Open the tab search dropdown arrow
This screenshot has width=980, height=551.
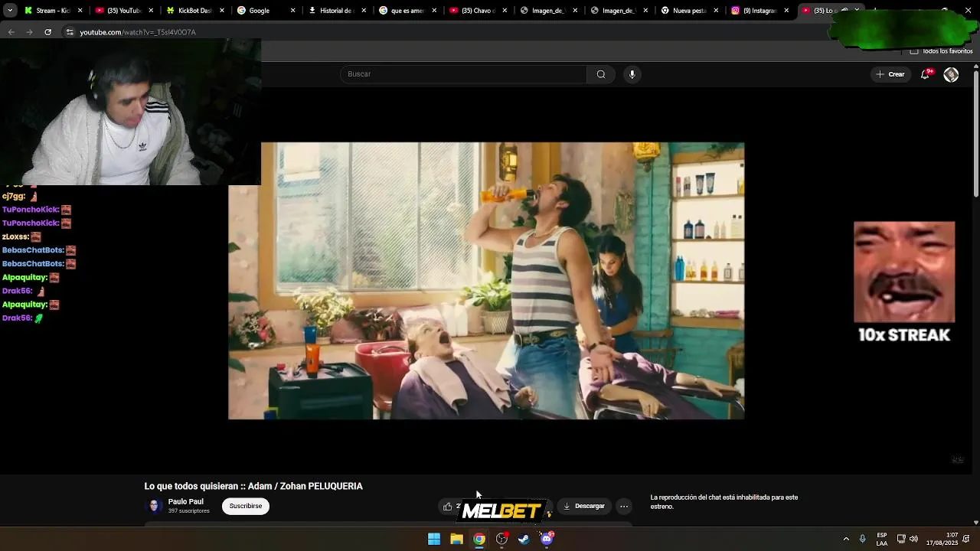coord(10,11)
